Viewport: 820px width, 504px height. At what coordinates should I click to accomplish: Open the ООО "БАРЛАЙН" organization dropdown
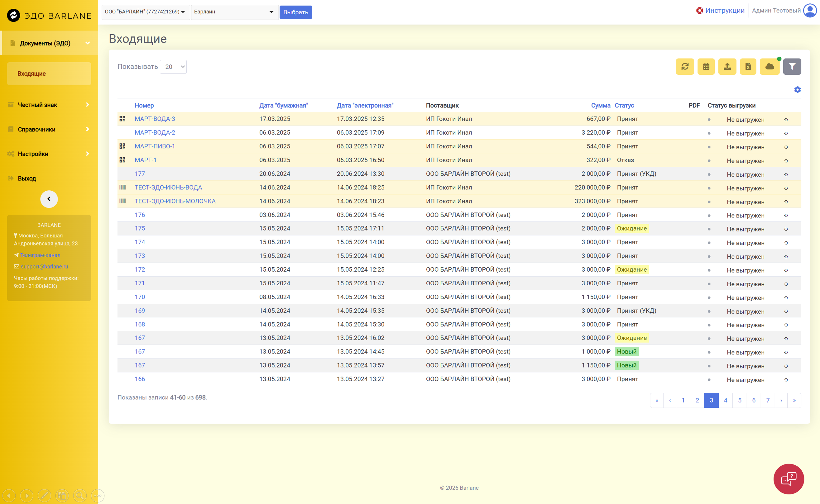tap(146, 12)
